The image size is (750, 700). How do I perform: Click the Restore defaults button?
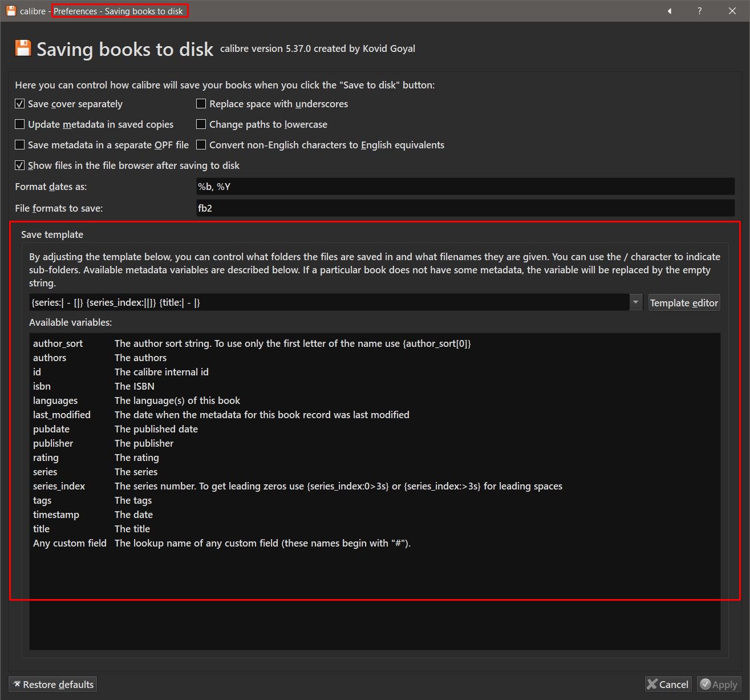click(x=52, y=685)
